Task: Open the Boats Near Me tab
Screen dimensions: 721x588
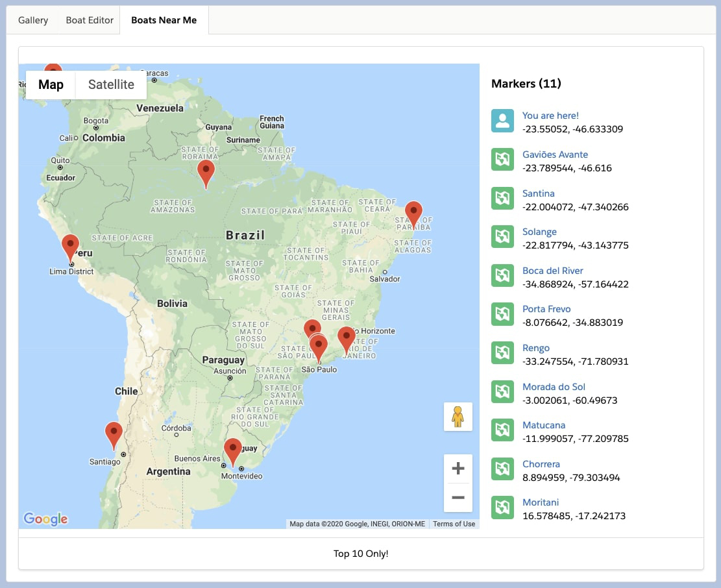Action: 164,20
